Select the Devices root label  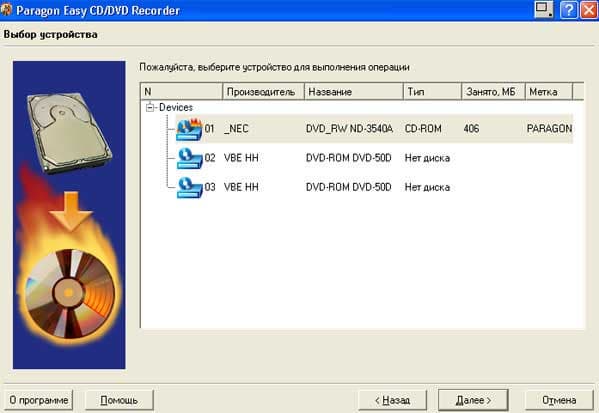[176, 107]
